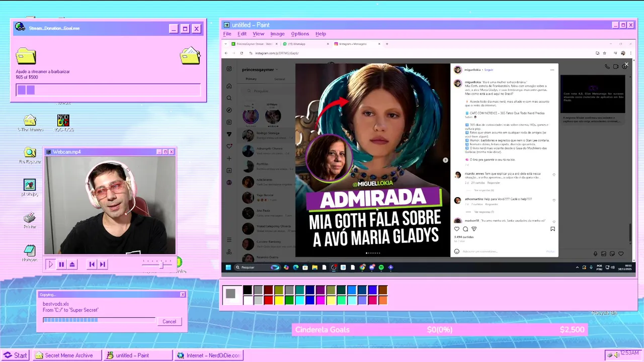Play the Webcam.mp4 video
644x362 pixels.
point(50,264)
